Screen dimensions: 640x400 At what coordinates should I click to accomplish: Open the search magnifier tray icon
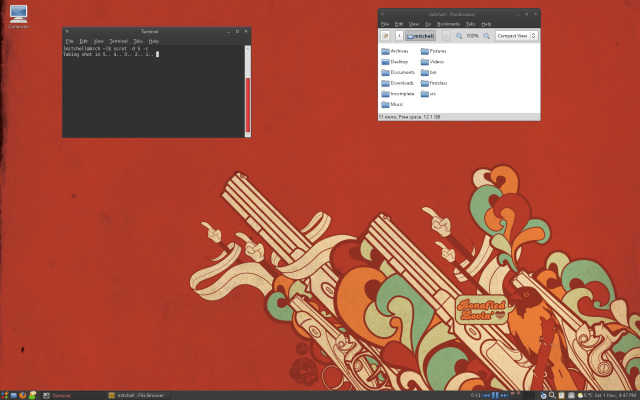(552, 396)
